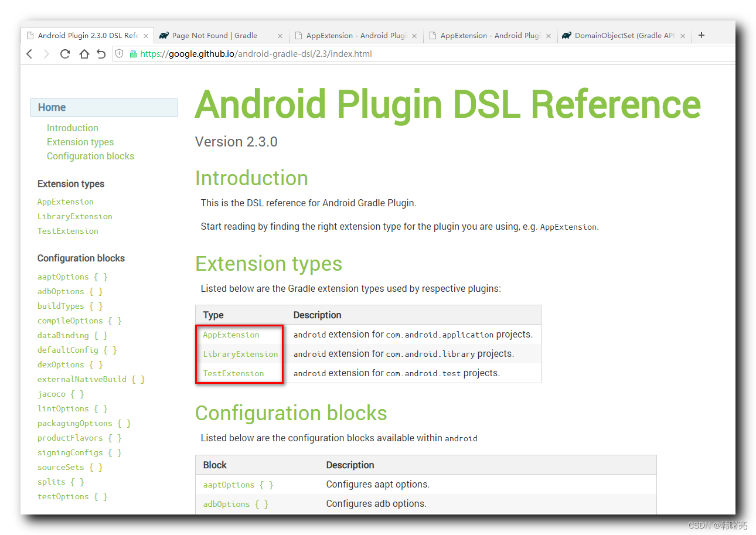Go forward with the browser forward arrow
The height and width of the screenshot is (535, 756).
tap(47, 54)
